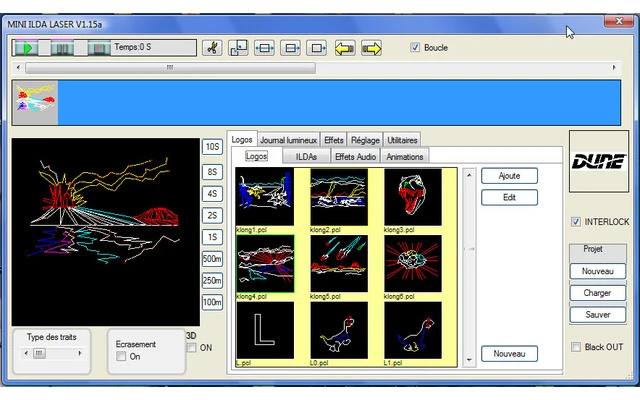Viewport: 640px width, 400px height.
Task: Open the Utilitaires tab
Action: click(402, 140)
